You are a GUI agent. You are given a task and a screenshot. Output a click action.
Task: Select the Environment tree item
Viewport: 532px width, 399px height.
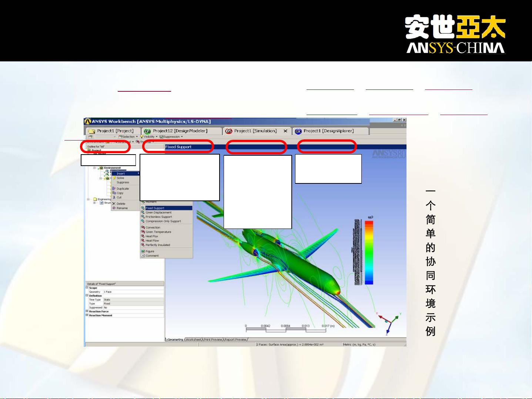[112, 168]
